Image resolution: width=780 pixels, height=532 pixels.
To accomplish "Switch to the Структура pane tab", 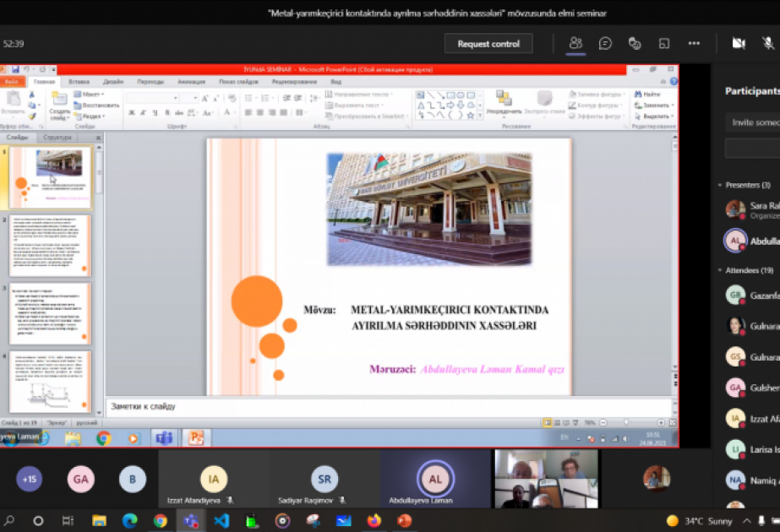I will (57, 138).
